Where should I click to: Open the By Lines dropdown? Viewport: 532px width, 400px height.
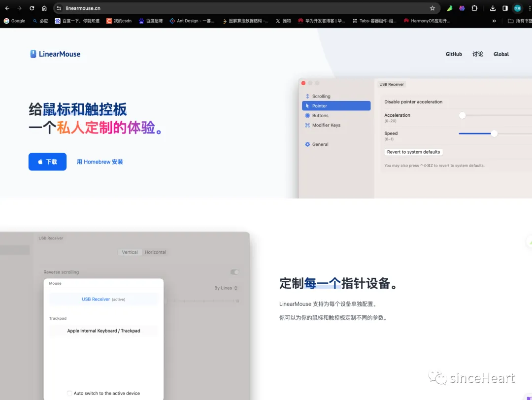[226, 288]
